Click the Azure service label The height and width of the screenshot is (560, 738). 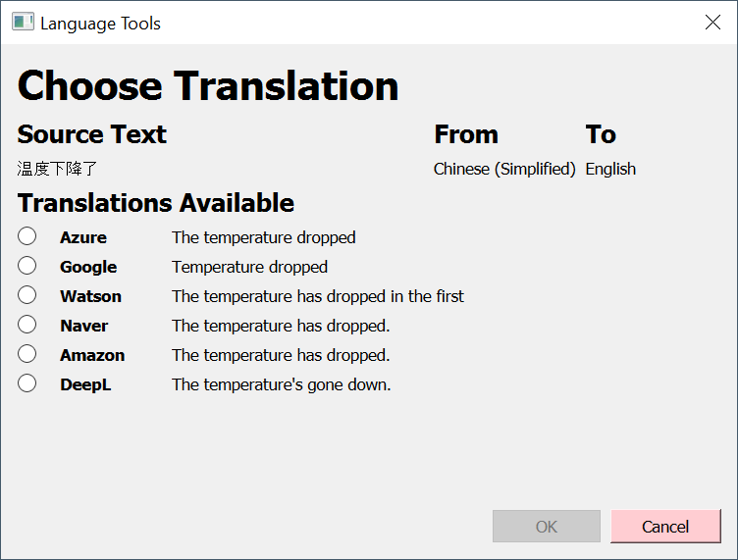pos(83,237)
